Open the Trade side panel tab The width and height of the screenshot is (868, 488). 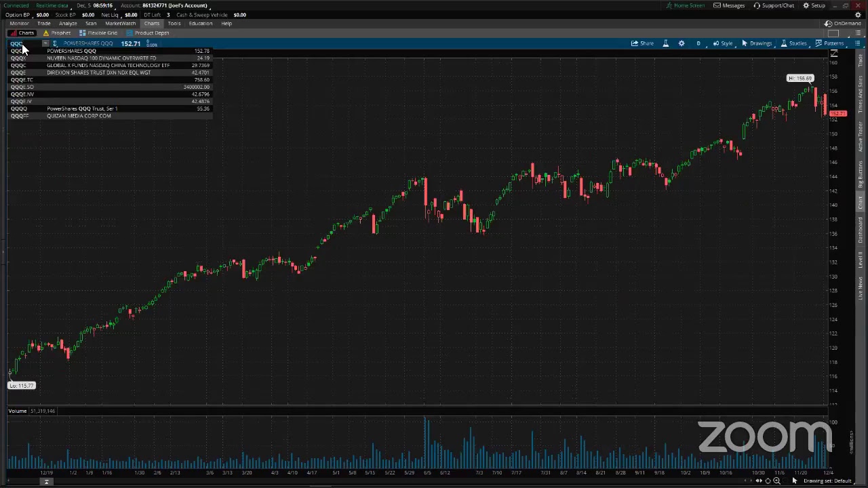(x=861, y=62)
